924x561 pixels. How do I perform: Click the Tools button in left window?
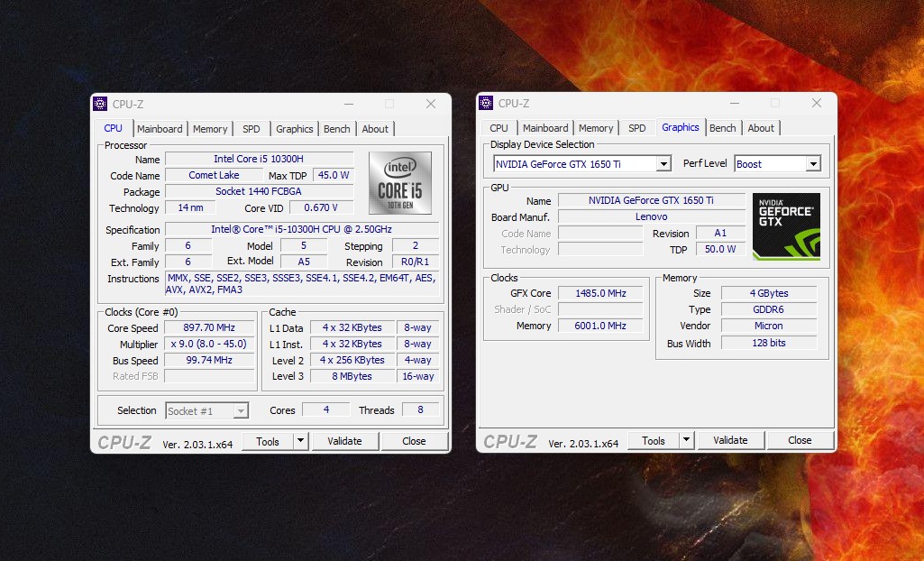click(x=268, y=441)
